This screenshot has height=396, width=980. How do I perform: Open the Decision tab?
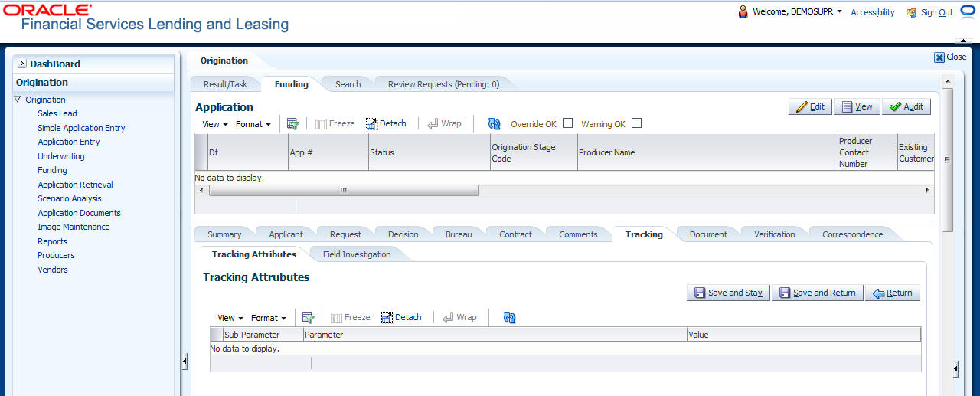pos(403,234)
